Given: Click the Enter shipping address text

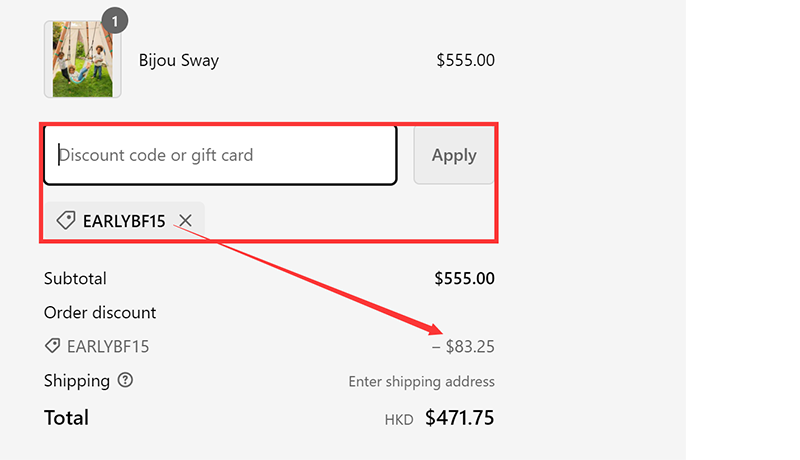Looking at the screenshot, I should pos(421,381).
